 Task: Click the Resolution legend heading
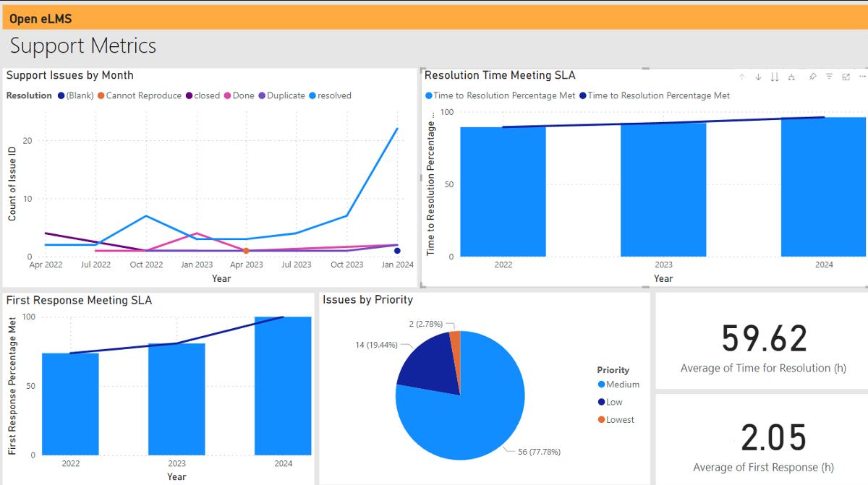click(29, 95)
